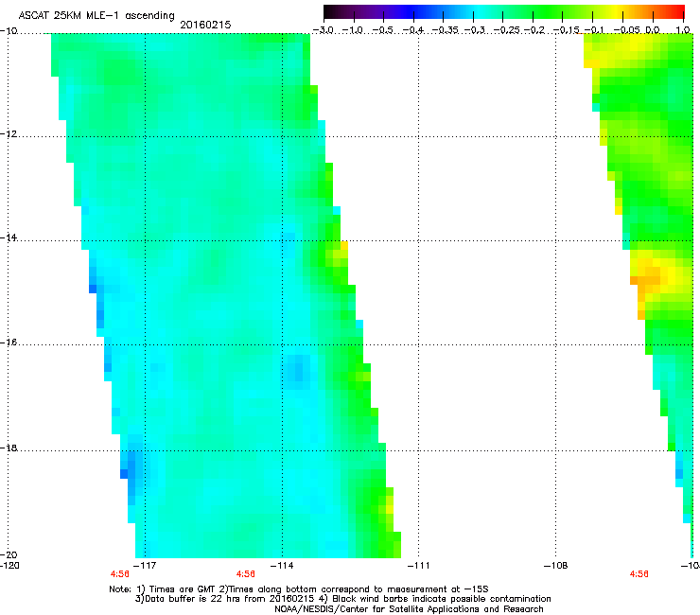Click the "ASCAT 25KM MLE-1 ascending" title
The height and width of the screenshot is (615, 700).
(x=96, y=15)
